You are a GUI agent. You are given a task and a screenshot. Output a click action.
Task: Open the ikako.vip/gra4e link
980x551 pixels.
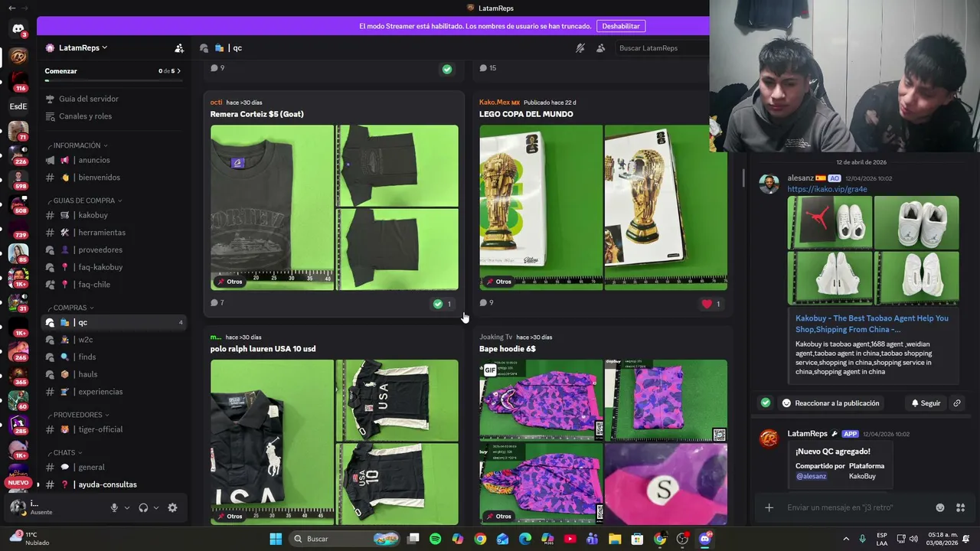(828, 189)
